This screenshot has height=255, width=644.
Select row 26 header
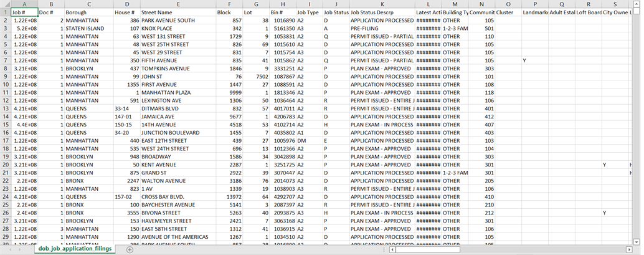(x=6, y=213)
